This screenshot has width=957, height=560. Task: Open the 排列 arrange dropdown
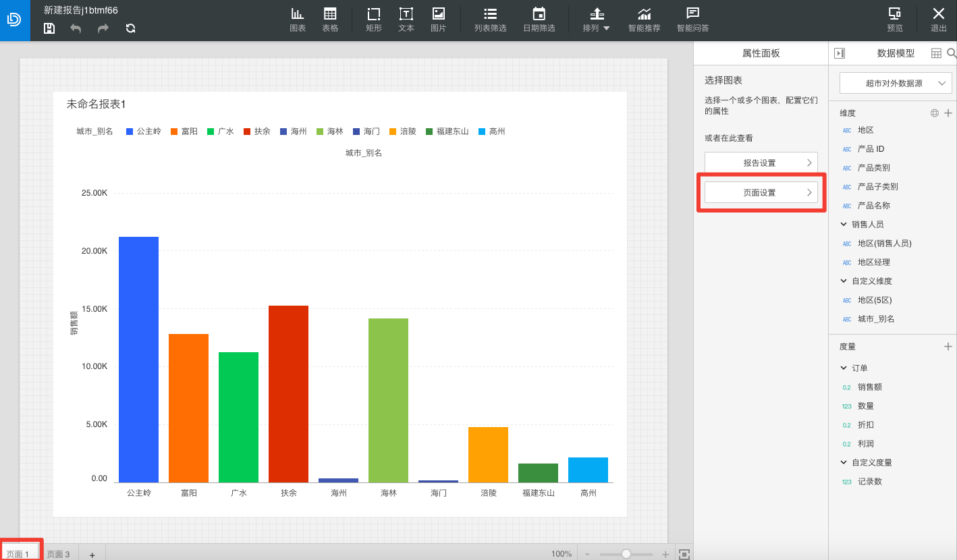(597, 20)
